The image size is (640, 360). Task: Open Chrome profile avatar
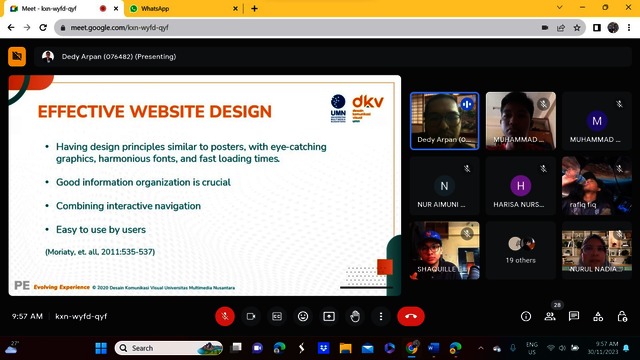click(613, 27)
